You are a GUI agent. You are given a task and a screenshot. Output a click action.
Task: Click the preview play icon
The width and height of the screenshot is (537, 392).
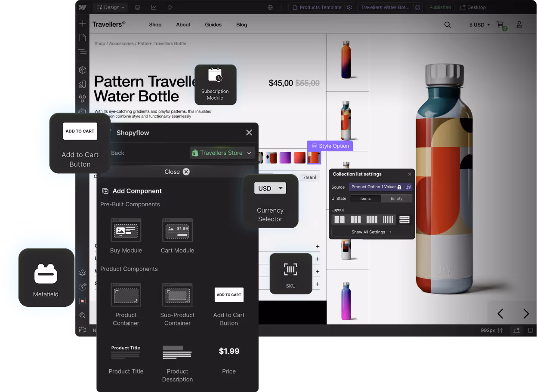coord(170,7)
